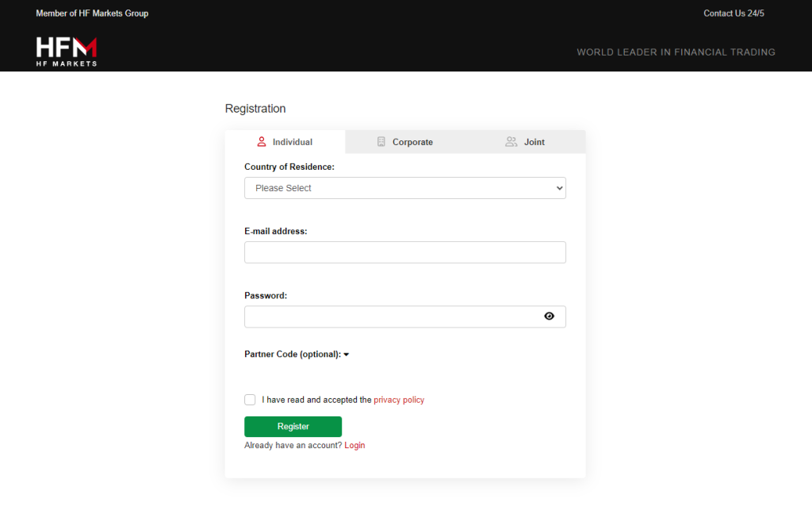Click the person icon on Individual tab

point(261,142)
